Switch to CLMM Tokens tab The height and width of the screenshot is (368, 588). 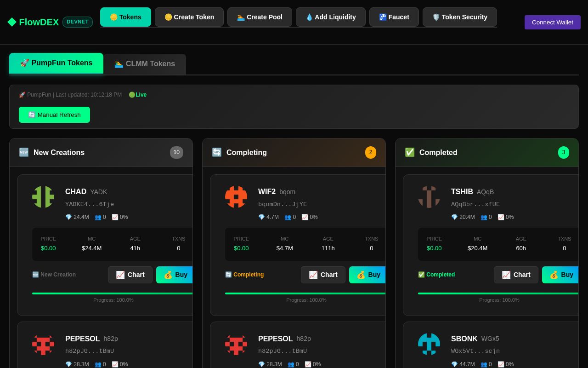click(x=145, y=64)
